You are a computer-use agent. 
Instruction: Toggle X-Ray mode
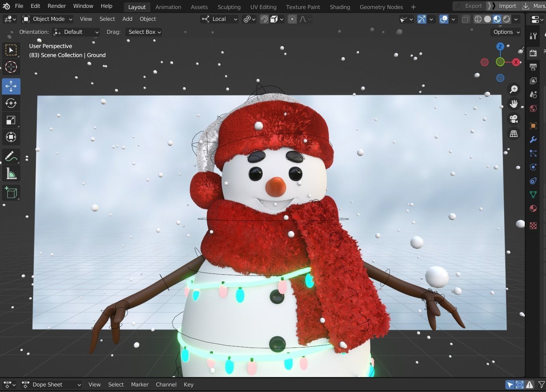466,19
